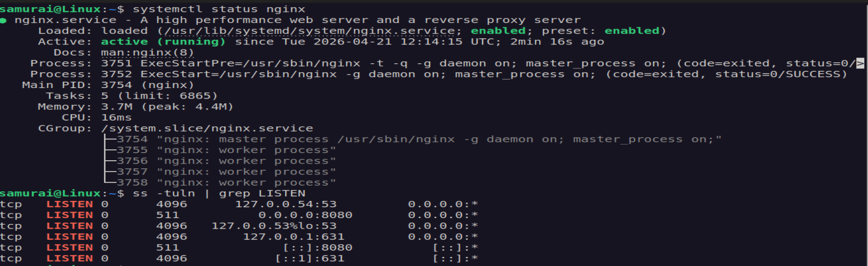The width and height of the screenshot is (868, 266).
Task: Click the 'Active:' label
Action: pyautogui.click(x=65, y=42)
